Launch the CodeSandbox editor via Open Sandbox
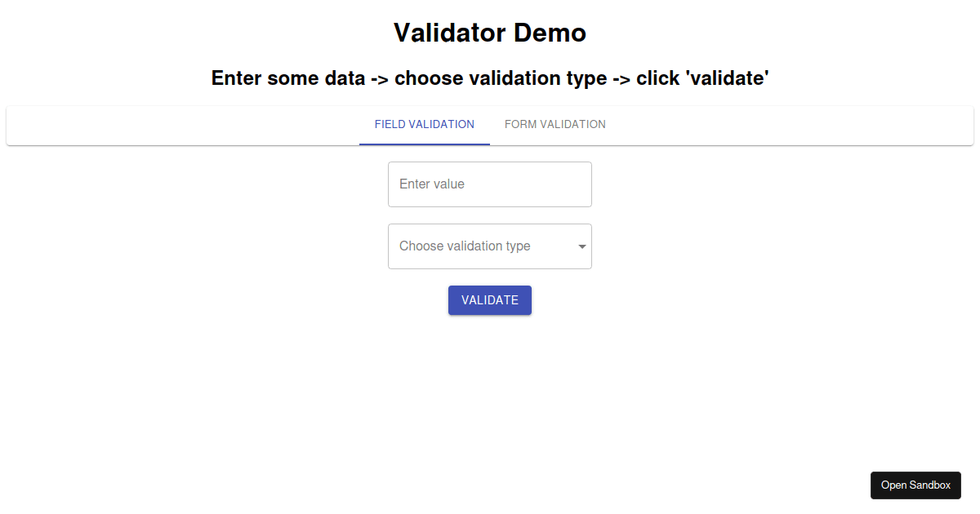980x514 pixels. pyautogui.click(x=915, y=485)
